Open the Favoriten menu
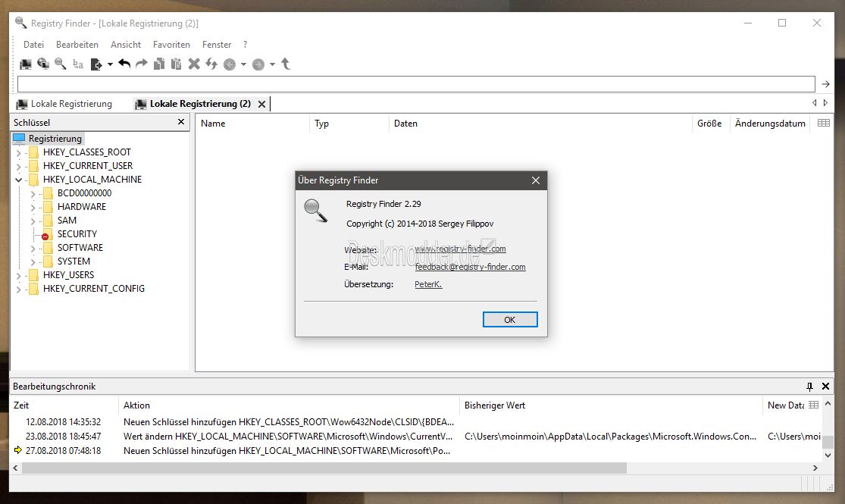Viewport: 845px width, 504px height. tap(171, 45)
